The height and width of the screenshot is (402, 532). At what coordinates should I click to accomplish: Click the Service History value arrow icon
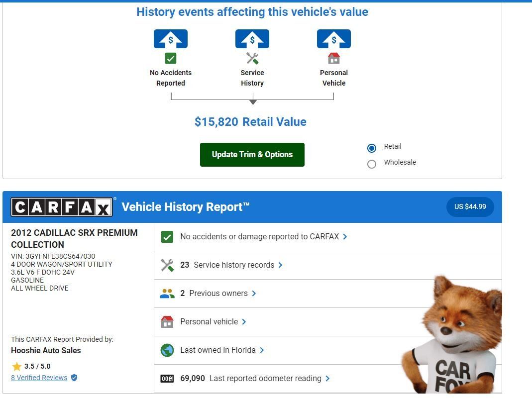[x=252, y=39]
